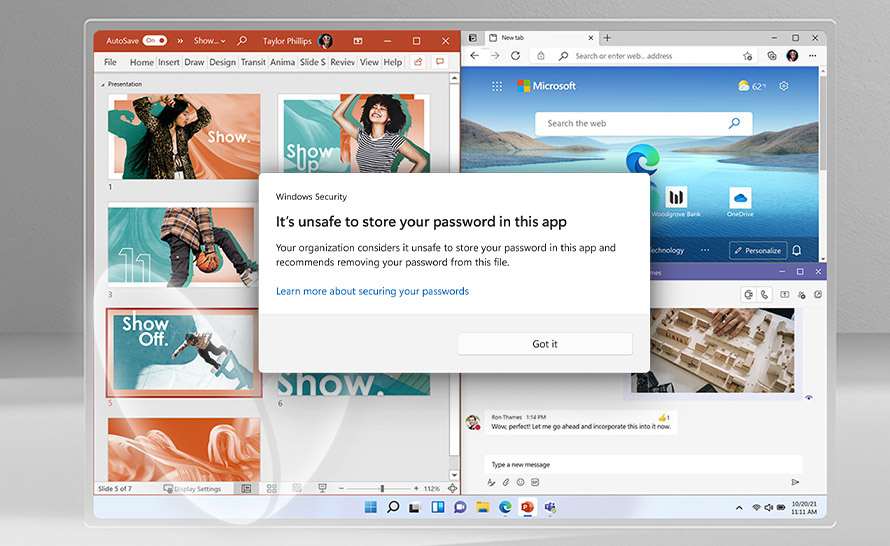This screenshot has width=890, height=546.
Task: Click Display Settings in PowerPoint status bar
Action: click(192, 489)
